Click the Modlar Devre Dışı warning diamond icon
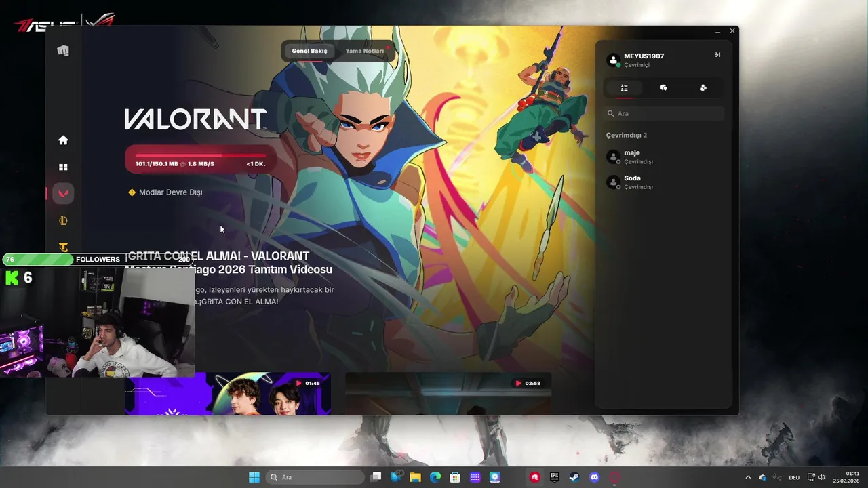 [x=132, y=192]
